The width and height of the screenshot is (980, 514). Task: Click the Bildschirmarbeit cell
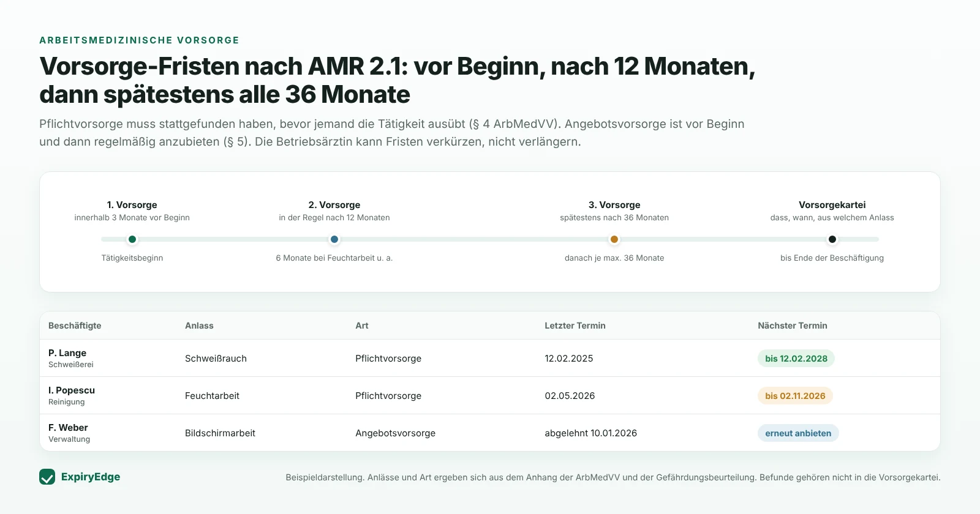point(220,433)
